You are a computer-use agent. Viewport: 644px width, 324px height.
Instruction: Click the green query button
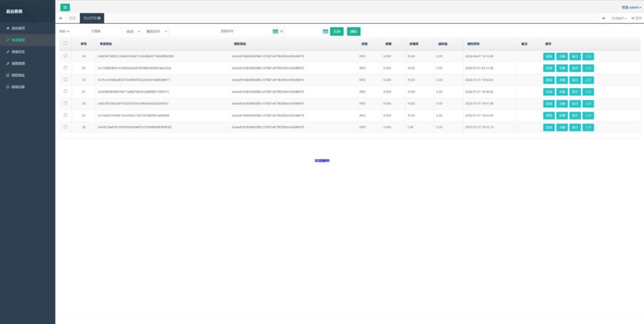tap(336, 31)
